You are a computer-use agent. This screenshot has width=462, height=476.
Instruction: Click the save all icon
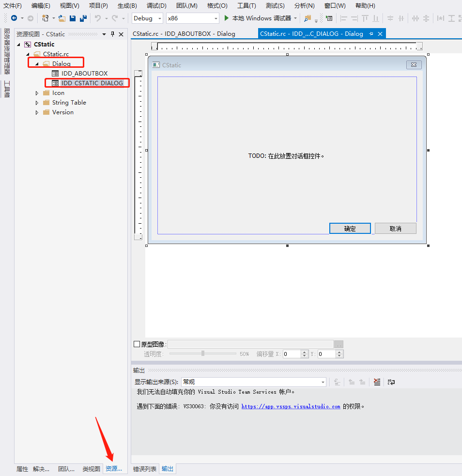(83, 18)
